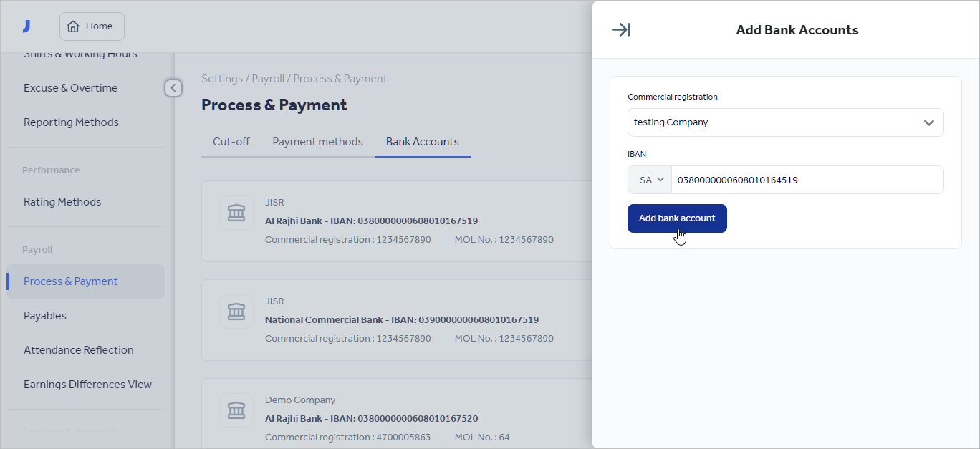Viewport: 980px width, 449px height.
Task: Click the J logo icon in top bar
Action: pyautogui.click(x=27, y=25)
